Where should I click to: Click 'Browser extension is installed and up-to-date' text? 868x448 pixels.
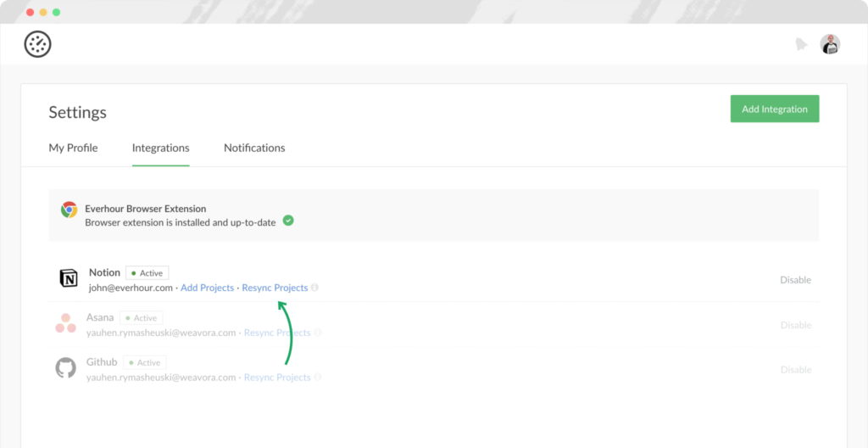pyautogui.click(x=181, y=222)
